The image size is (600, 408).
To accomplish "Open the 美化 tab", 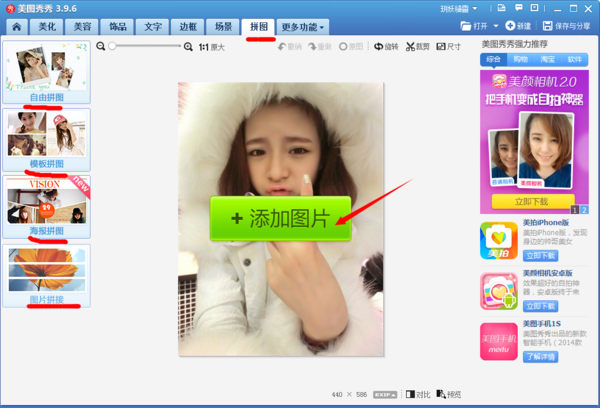I will (x=47, y=27).
